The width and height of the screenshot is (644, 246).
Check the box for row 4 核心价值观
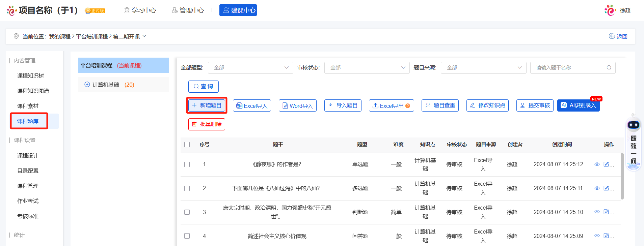(x=187, y=236)
